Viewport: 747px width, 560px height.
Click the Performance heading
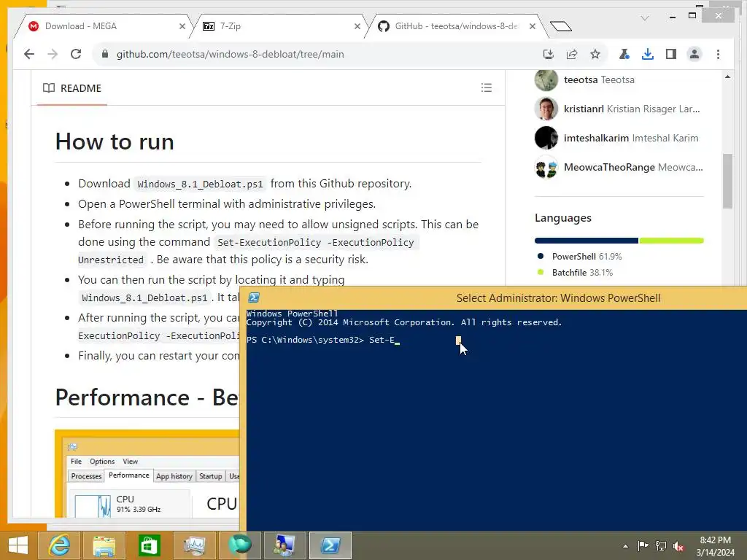(x=146, y=397)
